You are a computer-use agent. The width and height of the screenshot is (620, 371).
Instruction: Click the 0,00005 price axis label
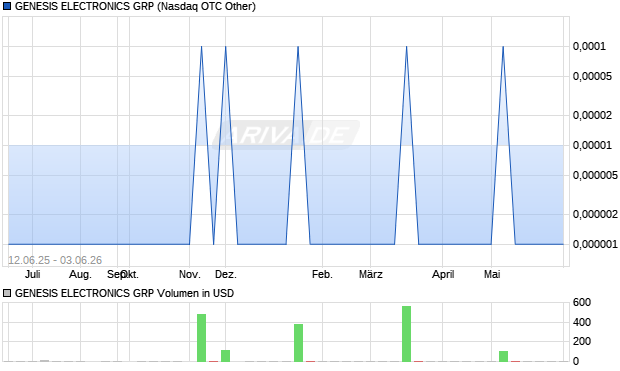tap(592, 76)
